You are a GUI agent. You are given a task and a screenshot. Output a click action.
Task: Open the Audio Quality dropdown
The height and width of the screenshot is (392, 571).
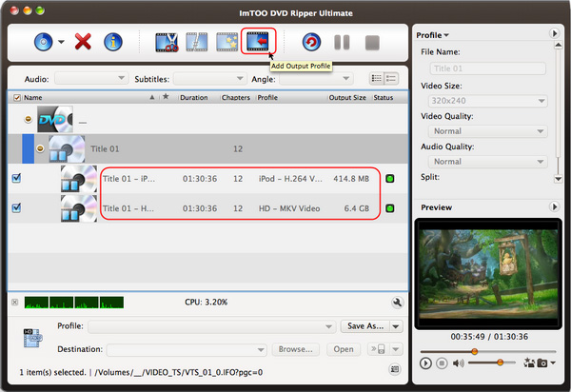click(x=488, y=161)
